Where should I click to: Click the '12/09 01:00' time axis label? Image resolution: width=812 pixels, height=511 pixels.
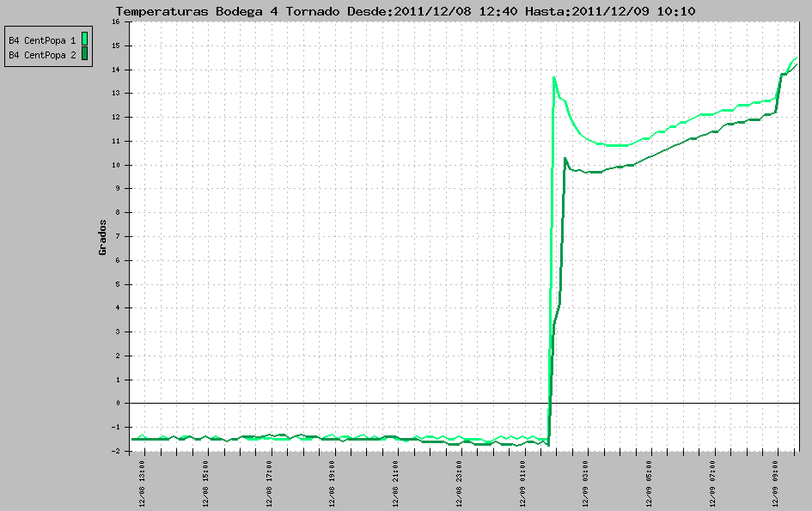[x=522, y=484]
